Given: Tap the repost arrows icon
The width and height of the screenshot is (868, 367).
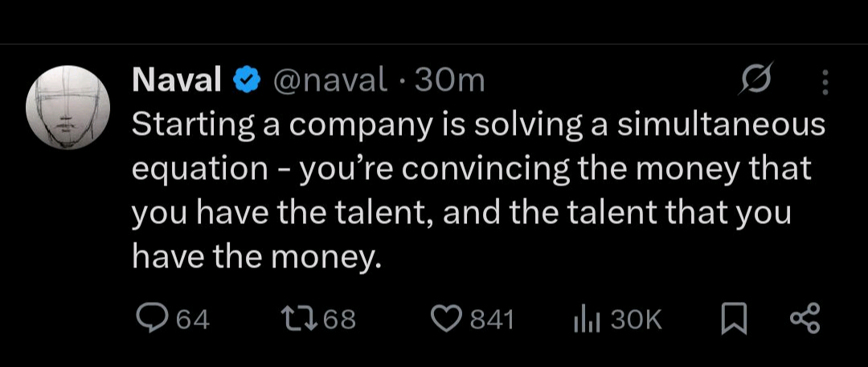Looking at the screenshot, I should (297, 319).
